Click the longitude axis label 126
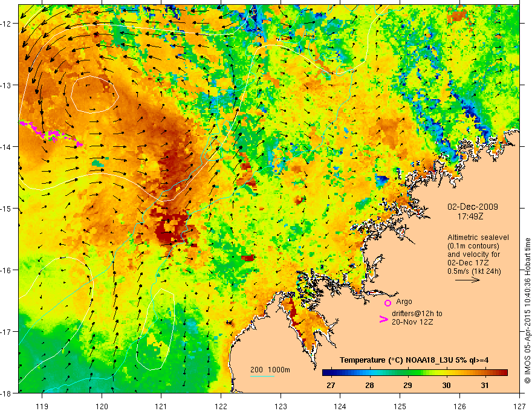 [x=459, y=406]
